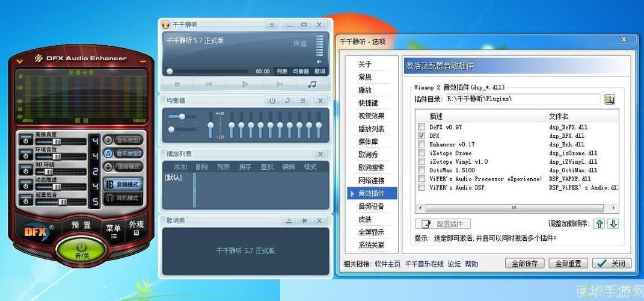Check the Enhancer v0.17 plugin checkbox
Image resolution: width=644 pixels, height=301 pixels.
coord(422,144)
